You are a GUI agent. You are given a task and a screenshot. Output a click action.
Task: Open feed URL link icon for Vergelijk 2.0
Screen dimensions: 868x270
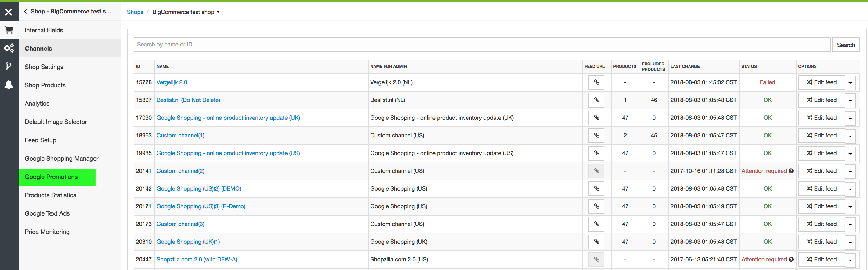596,82
